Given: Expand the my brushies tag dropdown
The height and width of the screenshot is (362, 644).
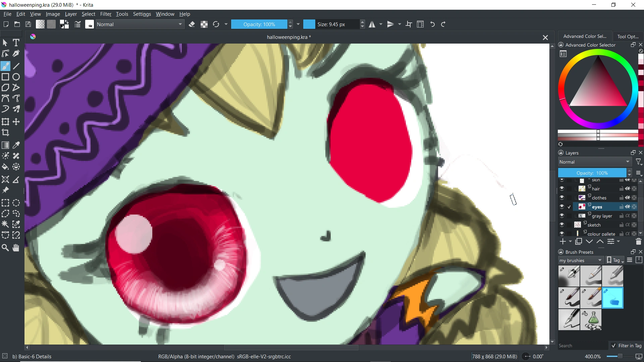Looking at the screenshot, I should 581,260.
